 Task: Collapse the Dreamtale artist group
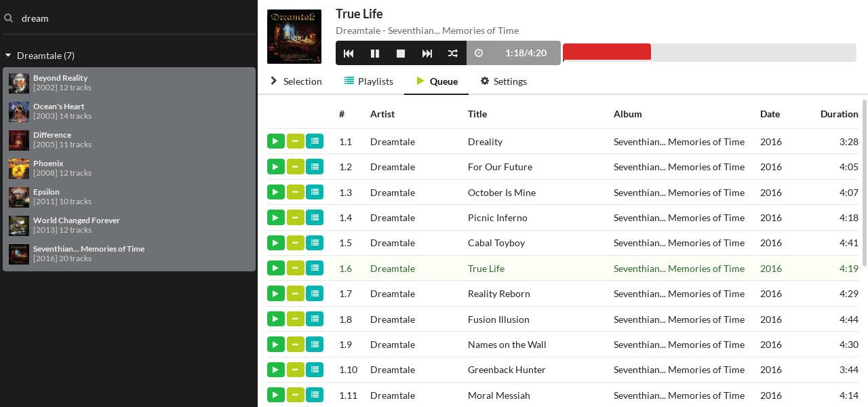point(8,56)
